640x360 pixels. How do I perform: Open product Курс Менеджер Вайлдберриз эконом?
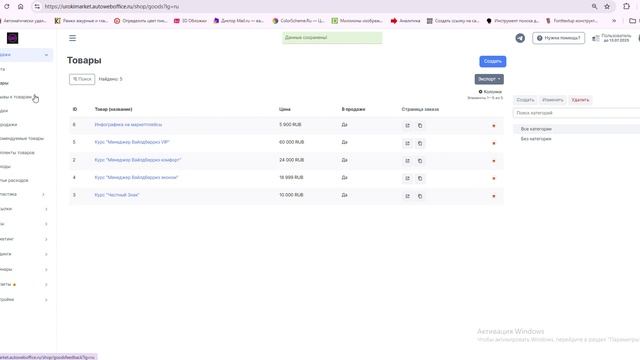point(136,178)
